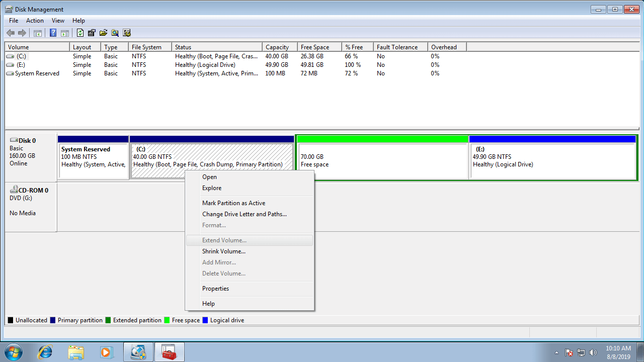This screenshot has height=362, width=644.
Task: Click the volume speaker tray icon
Action: point(593,352)
